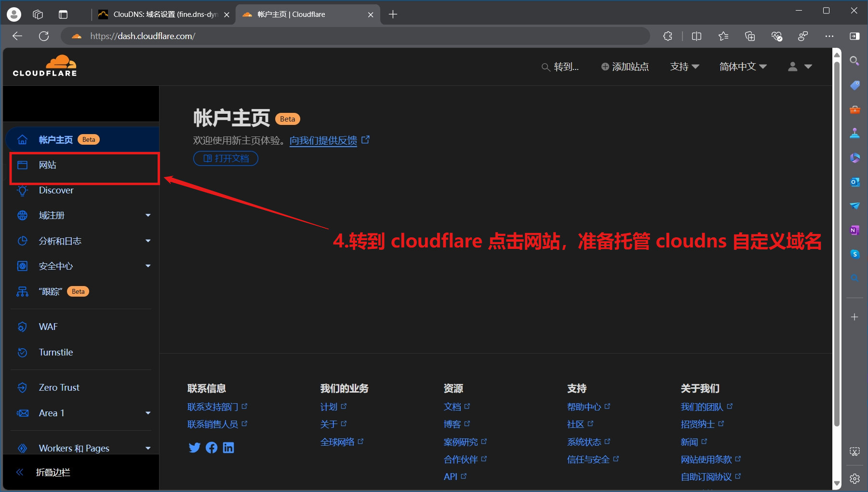This screenshot has height=492, width=868.
Task: Open the Edge sidebar search icon
Action: click(x=855, y=61)
